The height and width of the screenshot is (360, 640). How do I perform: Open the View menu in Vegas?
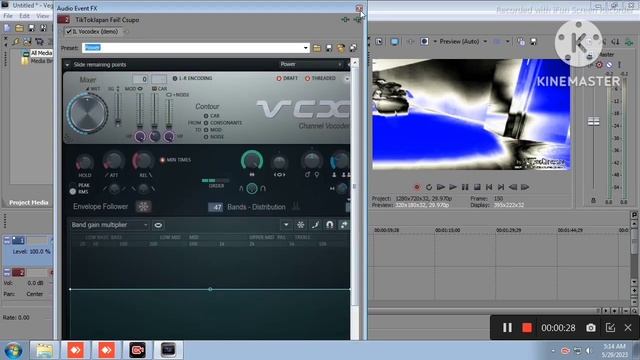[x=42, y=16]
